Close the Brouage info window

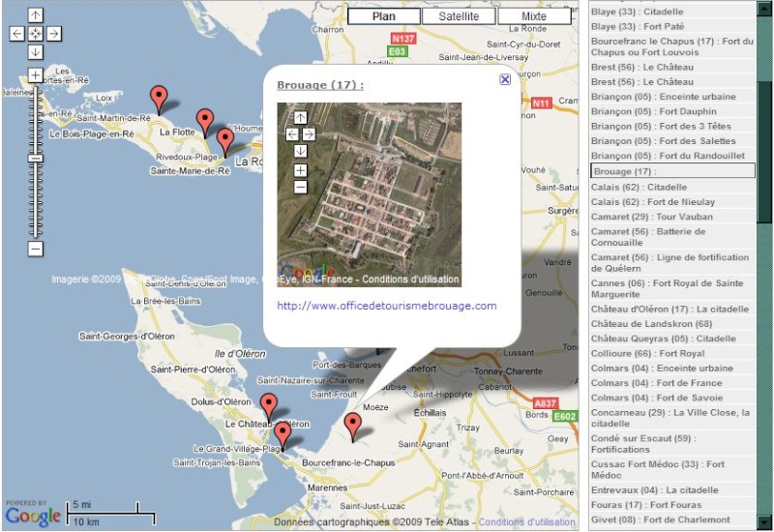504,79
